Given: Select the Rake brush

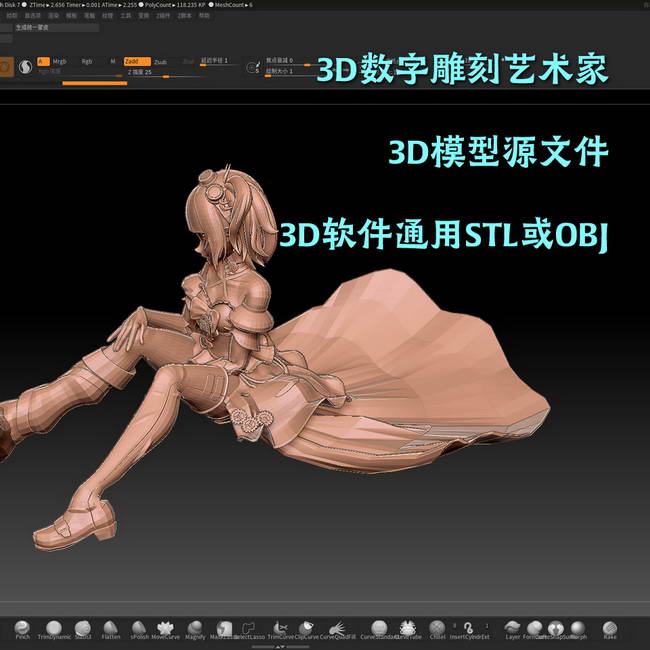Looking at the screenshot, I should pos(610,629).
